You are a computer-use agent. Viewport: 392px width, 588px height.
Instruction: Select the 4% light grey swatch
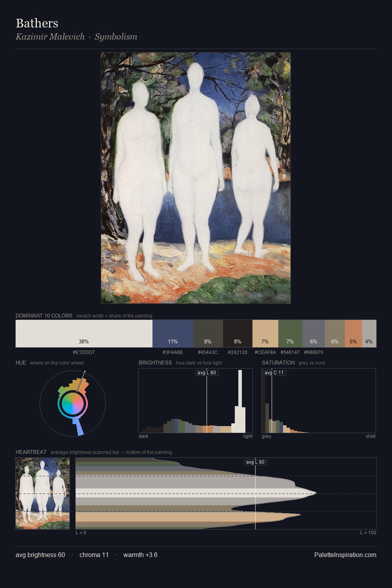pos(369,334)
